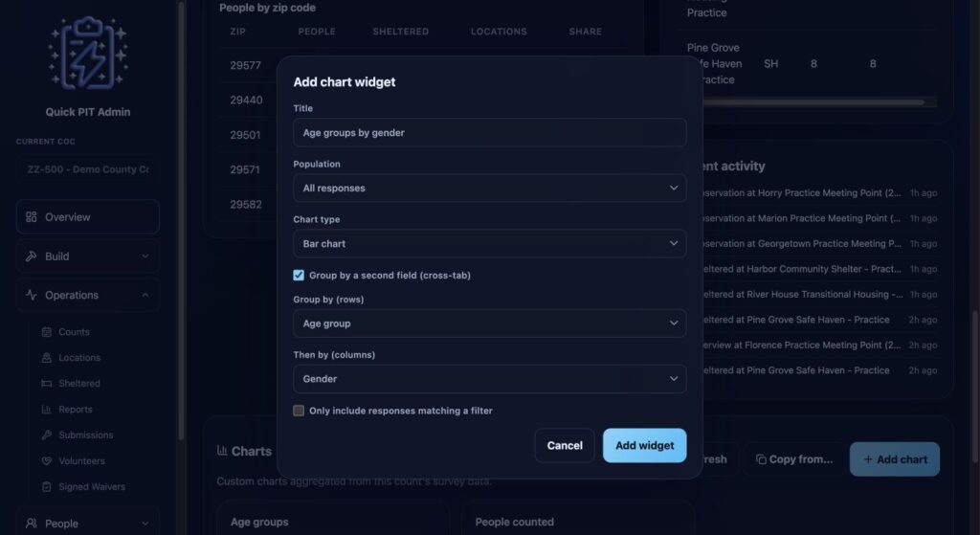Image resolution: width=980 pixels, height=535 pixels.
Task: Click the River House Transitional Housing activity entry
Action: click(819, 295)
